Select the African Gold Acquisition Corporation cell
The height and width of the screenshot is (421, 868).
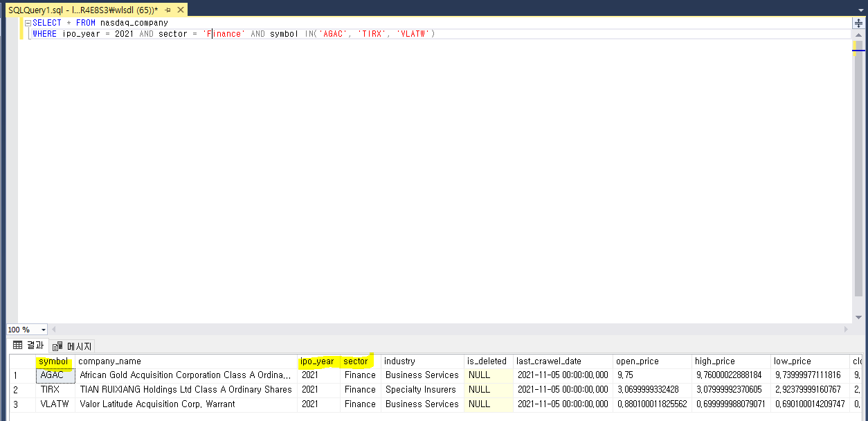pyautogui.click(x=186, y=375)
